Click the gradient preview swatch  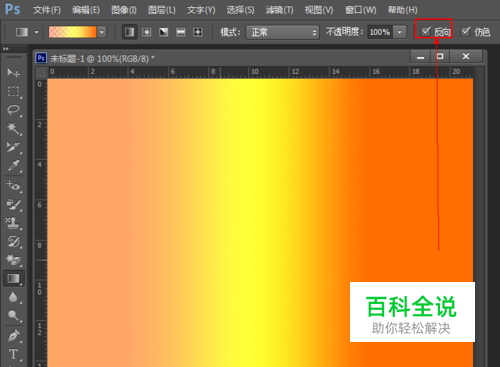click(73, 32)
